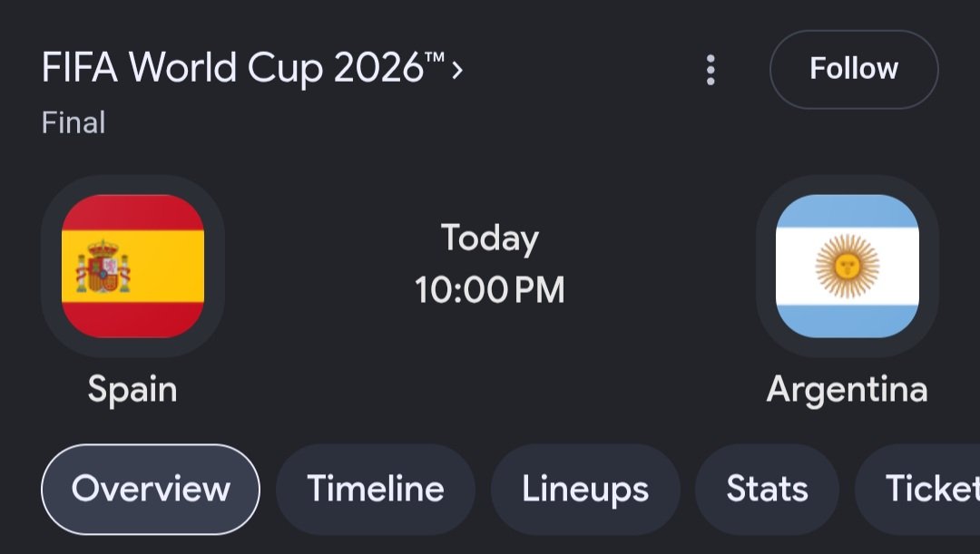Switch to the Timeline tab

(376, 489)
